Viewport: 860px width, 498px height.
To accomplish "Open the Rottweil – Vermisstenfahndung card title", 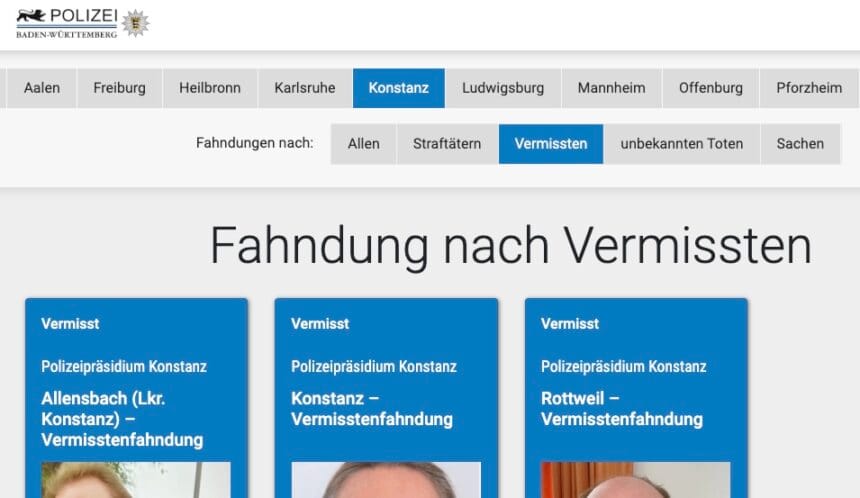I will 622,409.
